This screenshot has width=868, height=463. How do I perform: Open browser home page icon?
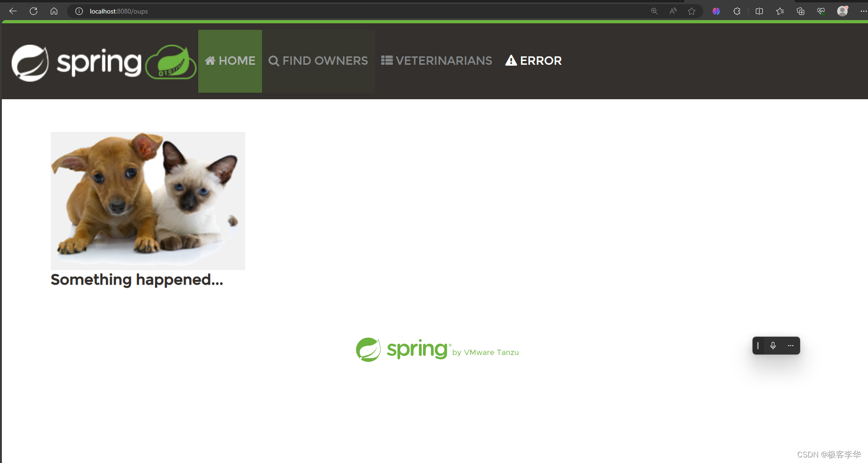(x=54, y=11)
